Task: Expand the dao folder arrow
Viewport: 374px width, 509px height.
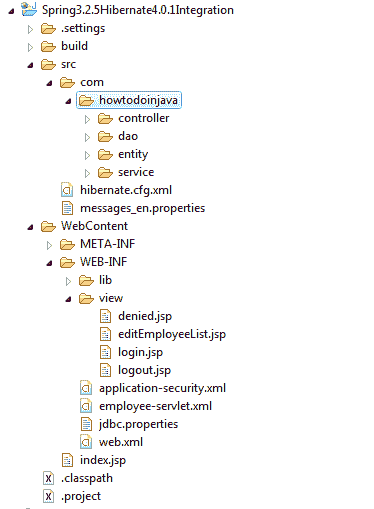Action: point(87,137)
